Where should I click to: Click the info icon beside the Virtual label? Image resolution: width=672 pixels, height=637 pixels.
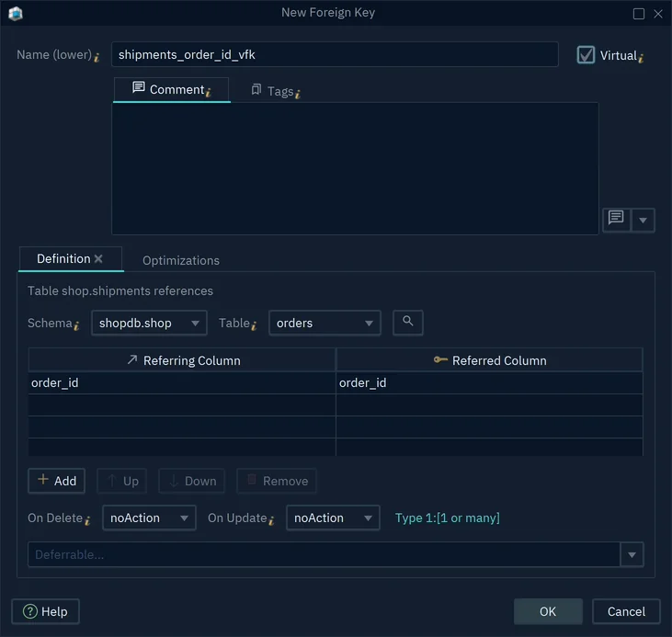click(x=641, y=57)
